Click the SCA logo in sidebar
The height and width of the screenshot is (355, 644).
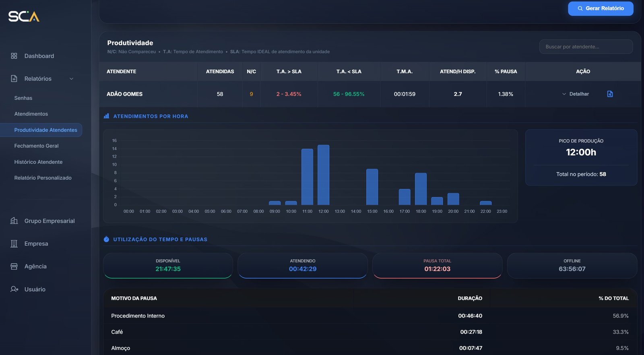click(x=24, y=17)
